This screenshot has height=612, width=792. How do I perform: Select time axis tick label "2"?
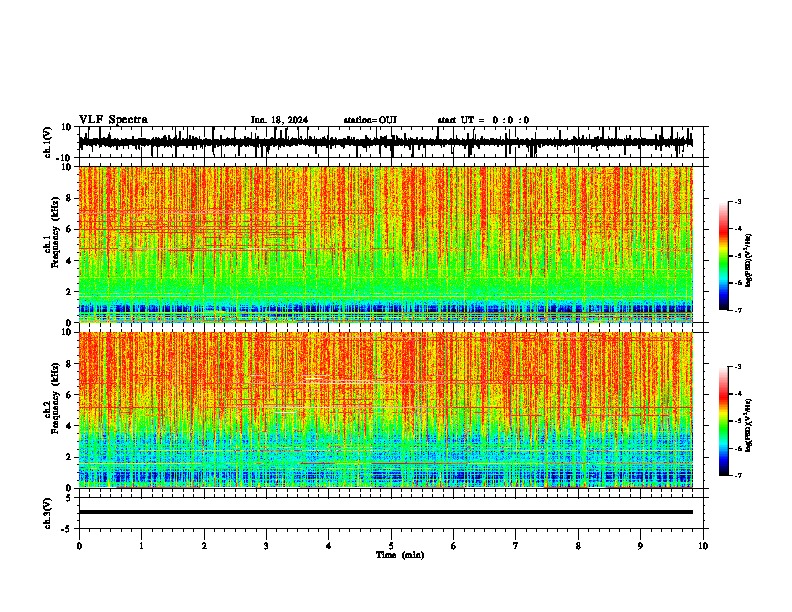pos(204,546)
